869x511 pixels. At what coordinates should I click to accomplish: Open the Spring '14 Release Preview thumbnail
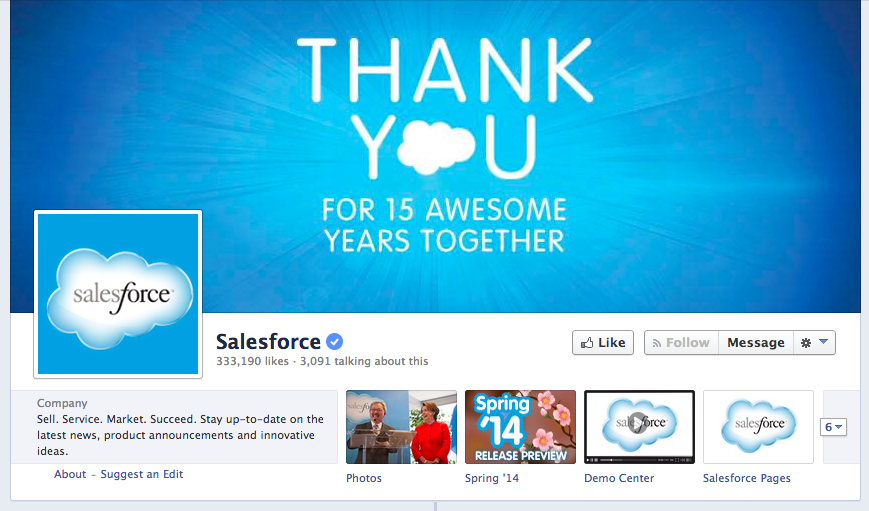(520, 427)
